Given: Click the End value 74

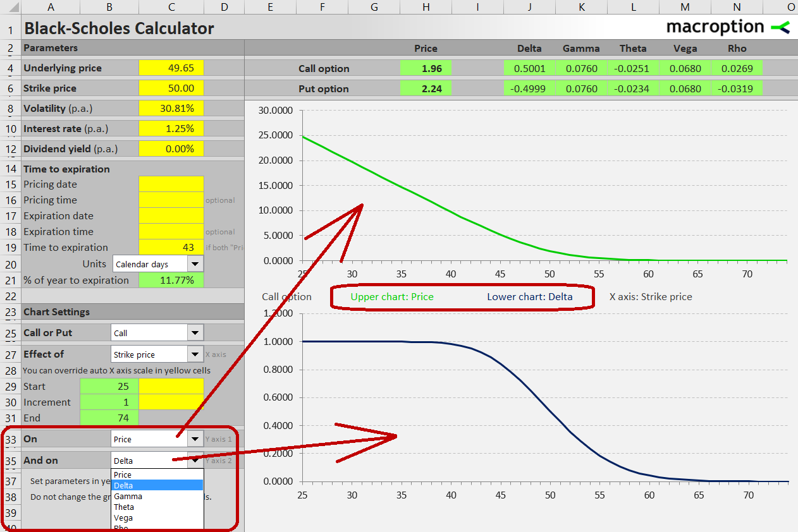Looking at the screenshot, I should tap(109, 418).
